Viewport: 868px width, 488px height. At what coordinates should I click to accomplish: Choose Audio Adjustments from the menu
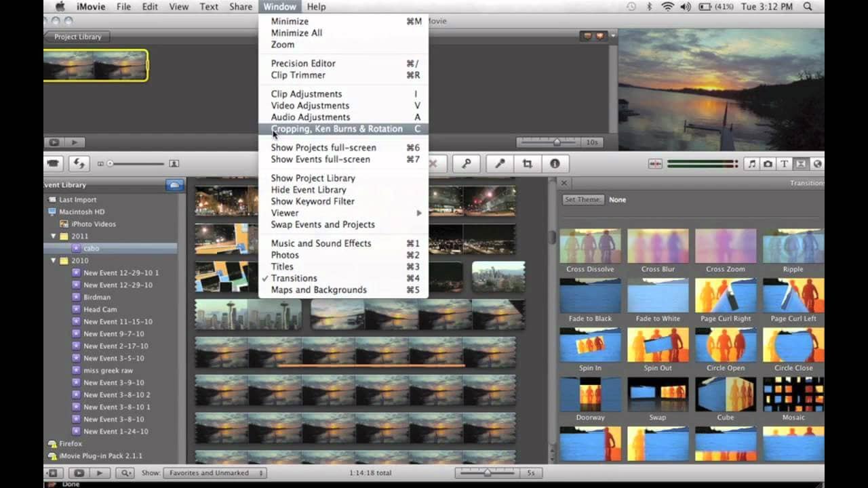343,117
